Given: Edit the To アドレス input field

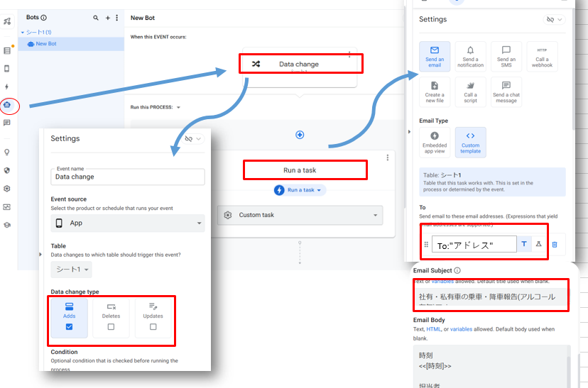Looking at the screenshot, I should click(474, 245).
